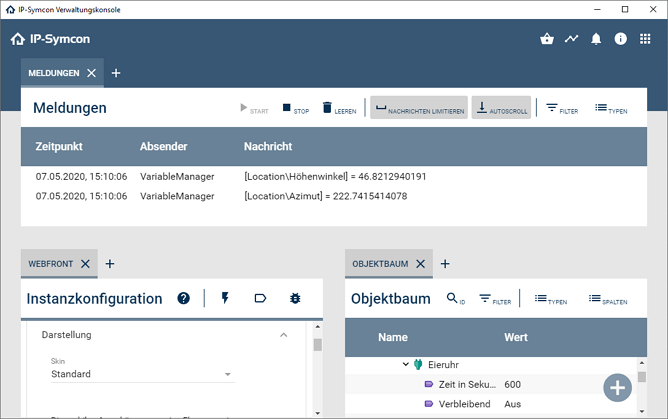Click the lightning bolt icon in Instanzkonfiguration
This screenshot has height=419, width=668.
coord(224,298)
